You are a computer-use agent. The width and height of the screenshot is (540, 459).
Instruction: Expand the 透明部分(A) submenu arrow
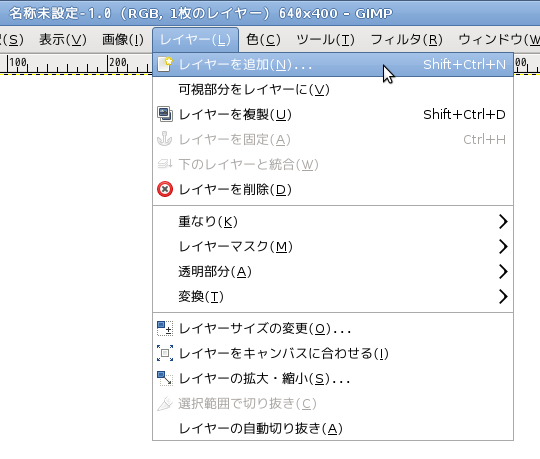point(503,272)
